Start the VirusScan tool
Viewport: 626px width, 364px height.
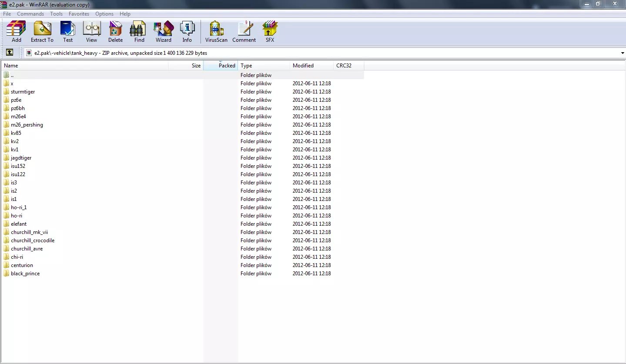tap(216, 32)
